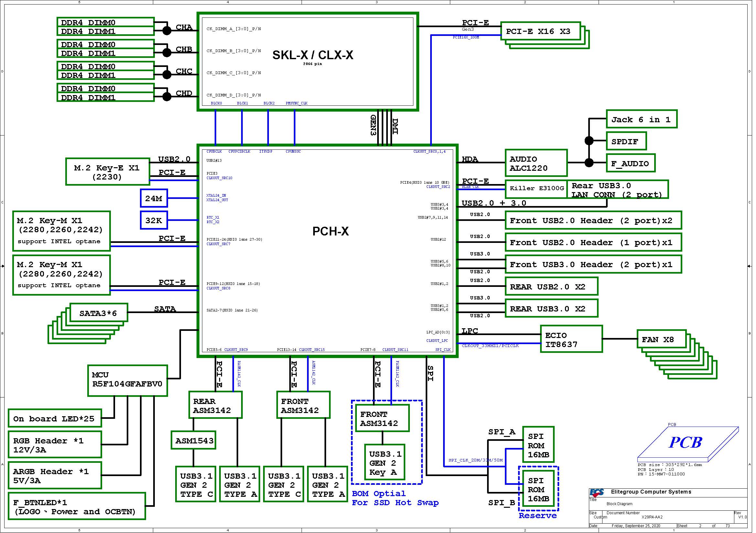756x533 pixels.
Task: Select the HDA bus label
Action: [x=470, y=159]
